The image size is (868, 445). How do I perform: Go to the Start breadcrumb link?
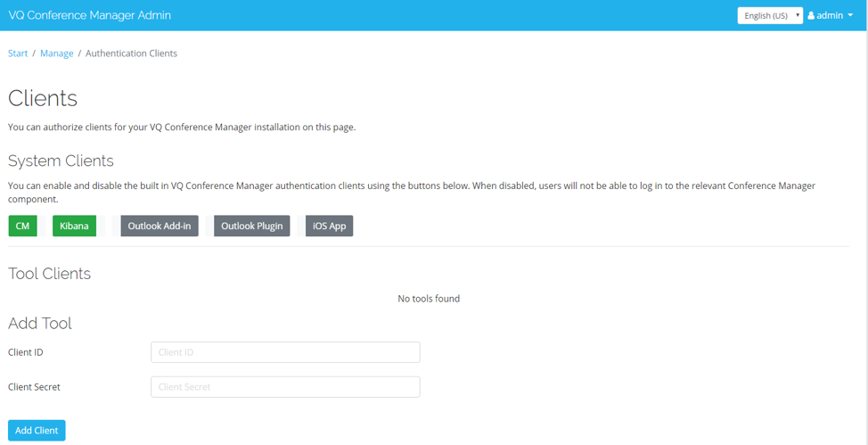tap(18, 54)
